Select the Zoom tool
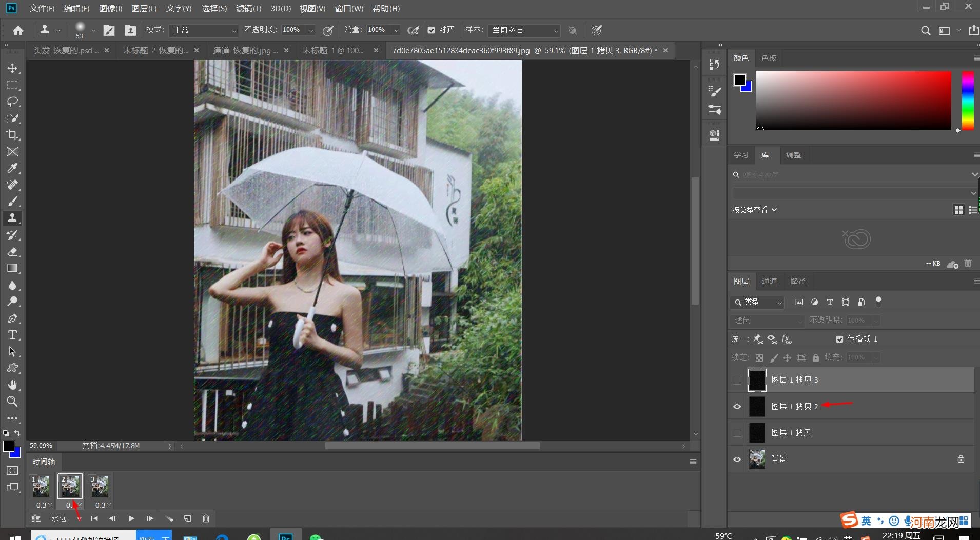 [12, 401]
